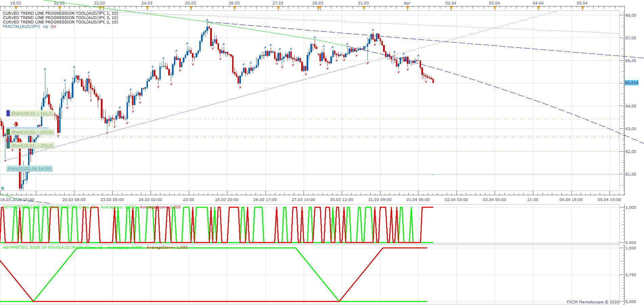Screen dimensions: 644x305
Task: Click the orange day marker under 26.03
Action: tap(235, 8)
